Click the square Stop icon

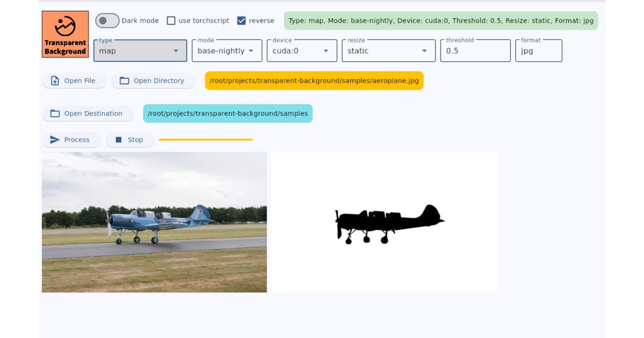tap(119, 139)
